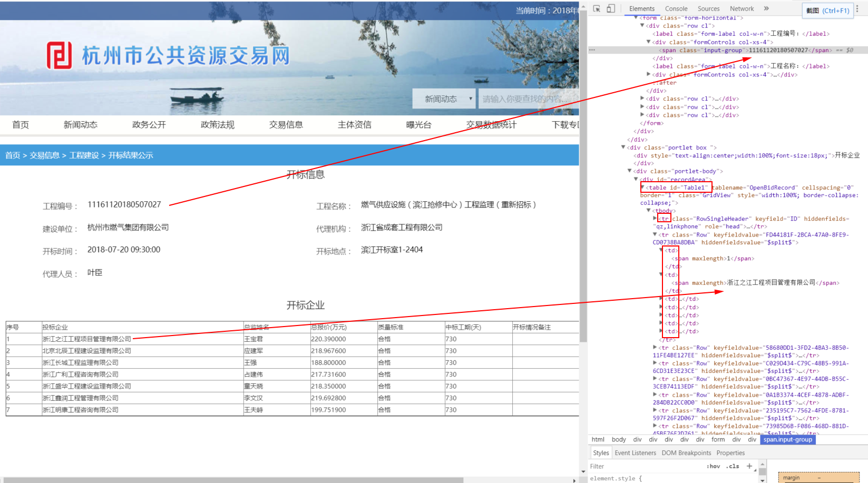Open 曝光台 navigation menu
This screenshot has height=483, width=868.
(419, 125)
